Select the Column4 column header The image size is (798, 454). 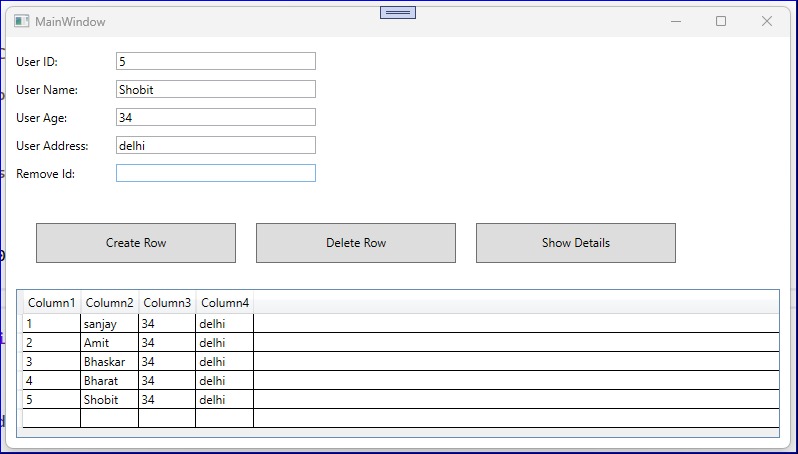[x=225, y=303]
